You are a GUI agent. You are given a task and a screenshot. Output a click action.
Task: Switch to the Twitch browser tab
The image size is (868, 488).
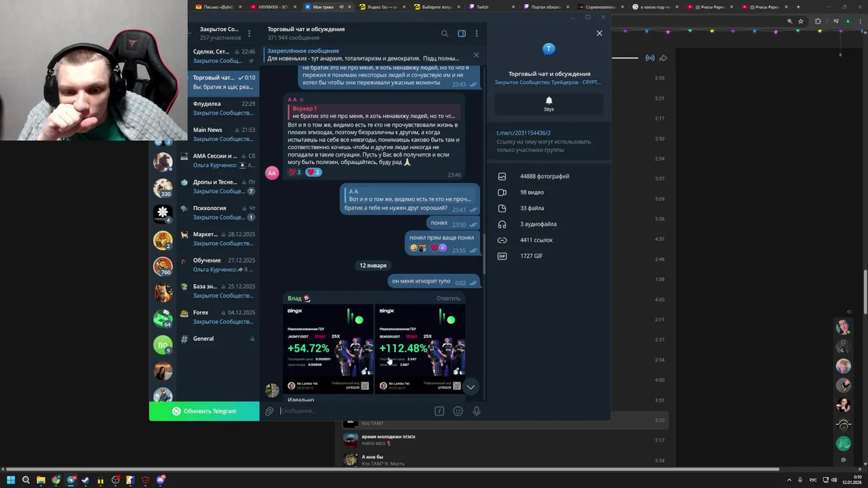[493, 7]
